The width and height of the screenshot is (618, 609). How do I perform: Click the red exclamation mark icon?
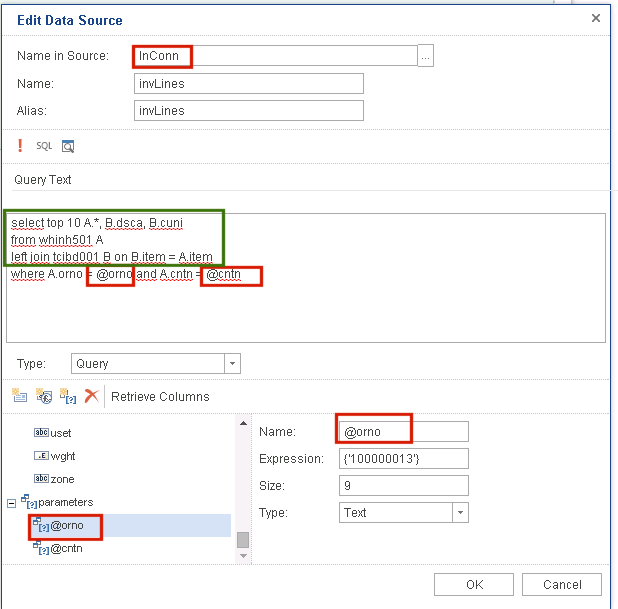coord(20,146)
